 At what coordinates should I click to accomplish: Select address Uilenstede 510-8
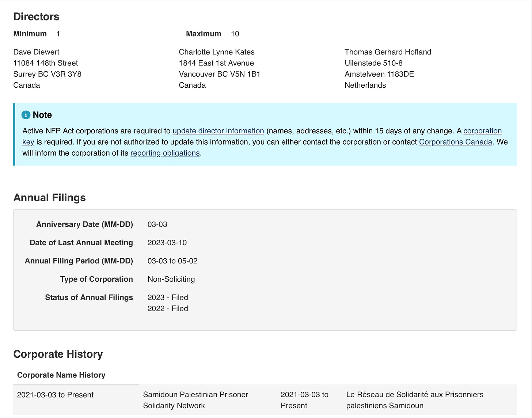(x=373, y=63)
